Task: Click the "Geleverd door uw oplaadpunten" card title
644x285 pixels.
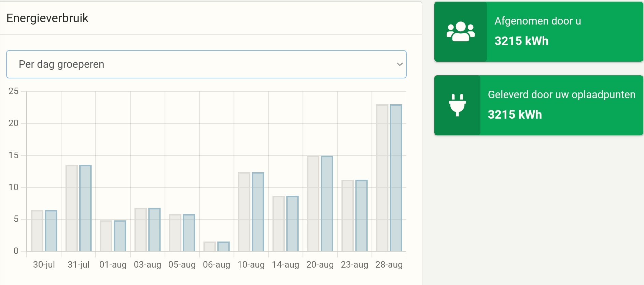Action: point(561,95)
